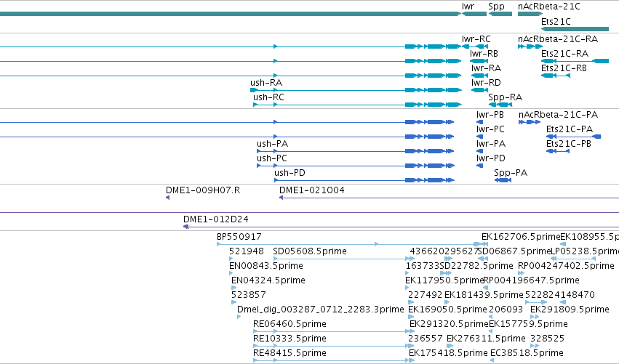This screenshot has height=364, width=619.
Task: Click the Ets21C-PB protein label
Action: click(569, 144)
